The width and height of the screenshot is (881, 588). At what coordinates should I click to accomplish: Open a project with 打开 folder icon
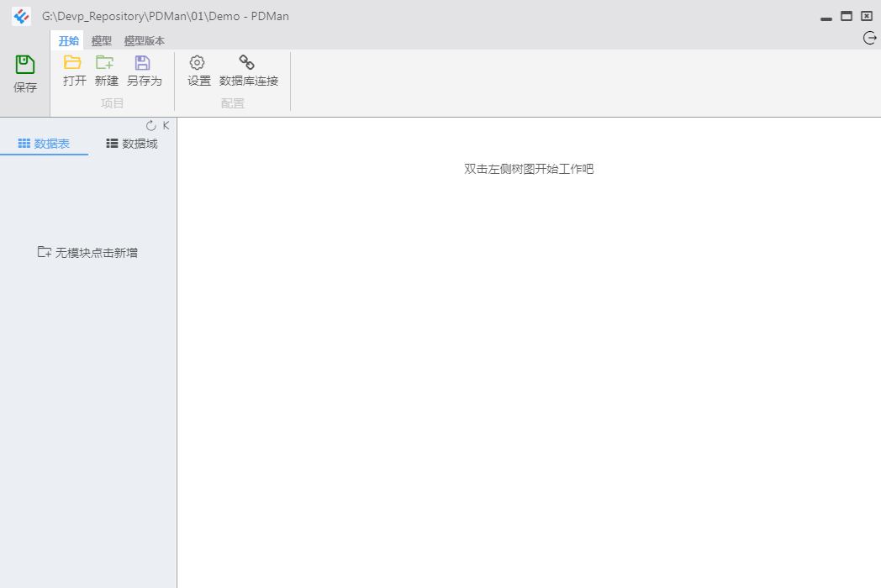72,62
